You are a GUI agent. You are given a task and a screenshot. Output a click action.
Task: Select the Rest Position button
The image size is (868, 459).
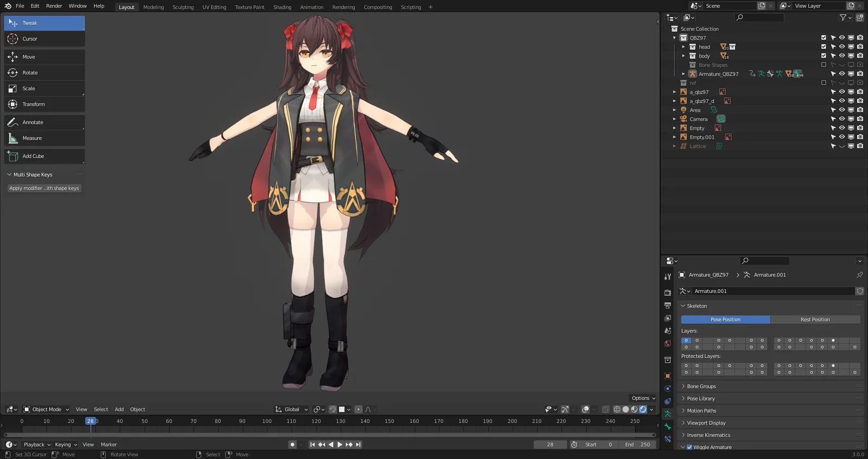click(x=815, y=320)
